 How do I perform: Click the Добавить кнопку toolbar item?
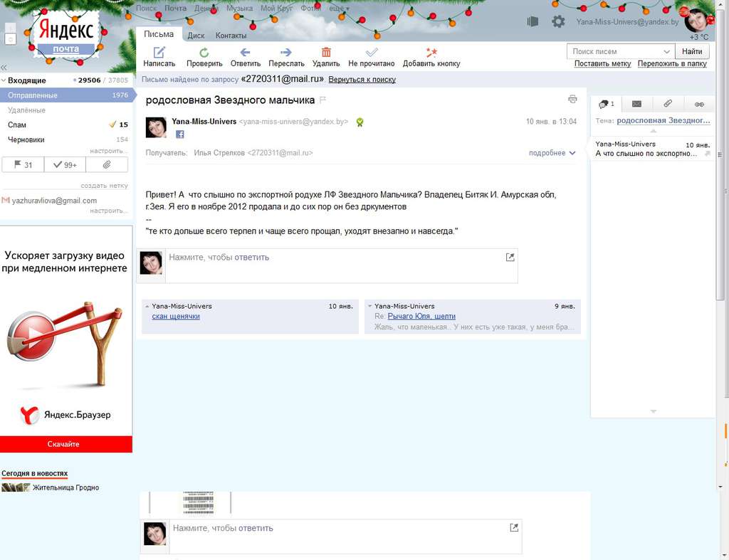(x=431, y=57)
